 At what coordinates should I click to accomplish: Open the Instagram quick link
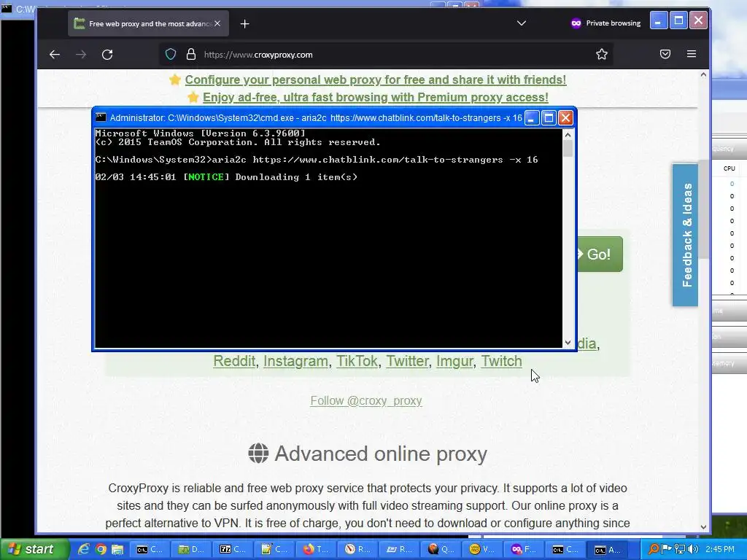click(295, 361)
